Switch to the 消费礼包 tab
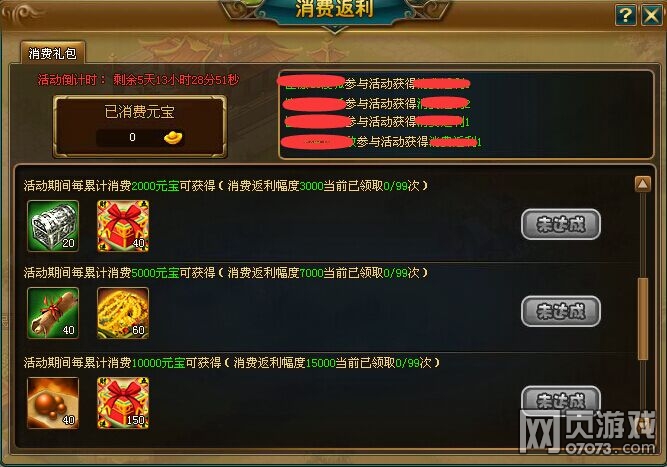 click(x=53, y=53)
